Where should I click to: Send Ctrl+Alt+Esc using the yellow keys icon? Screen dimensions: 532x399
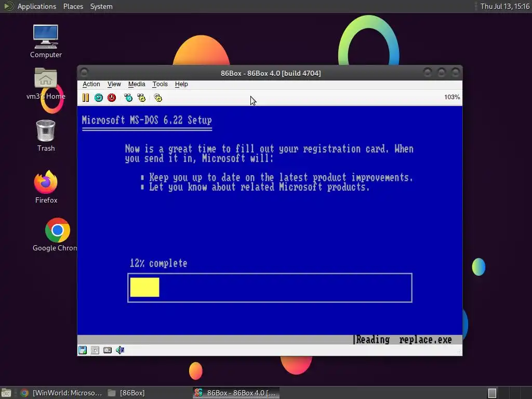click(141, 98)
